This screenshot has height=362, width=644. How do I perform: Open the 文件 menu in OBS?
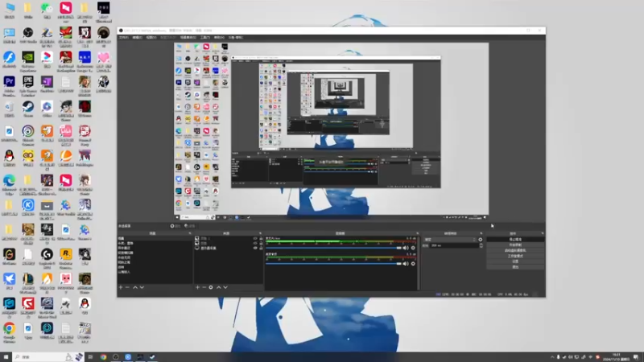click(124, 37)
